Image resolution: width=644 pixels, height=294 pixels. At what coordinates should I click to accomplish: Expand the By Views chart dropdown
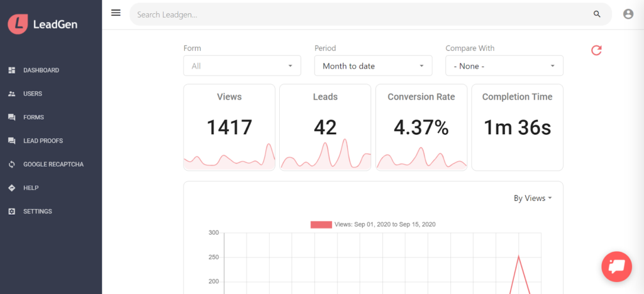tap(533, 198)
